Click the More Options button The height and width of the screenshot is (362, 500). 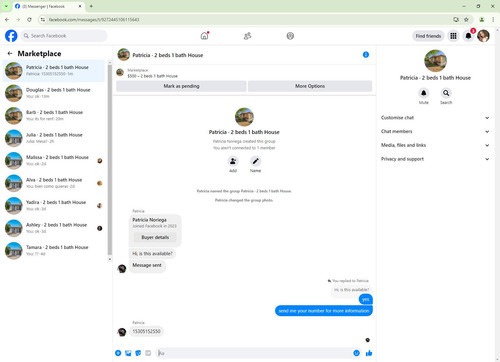[310, 86]
